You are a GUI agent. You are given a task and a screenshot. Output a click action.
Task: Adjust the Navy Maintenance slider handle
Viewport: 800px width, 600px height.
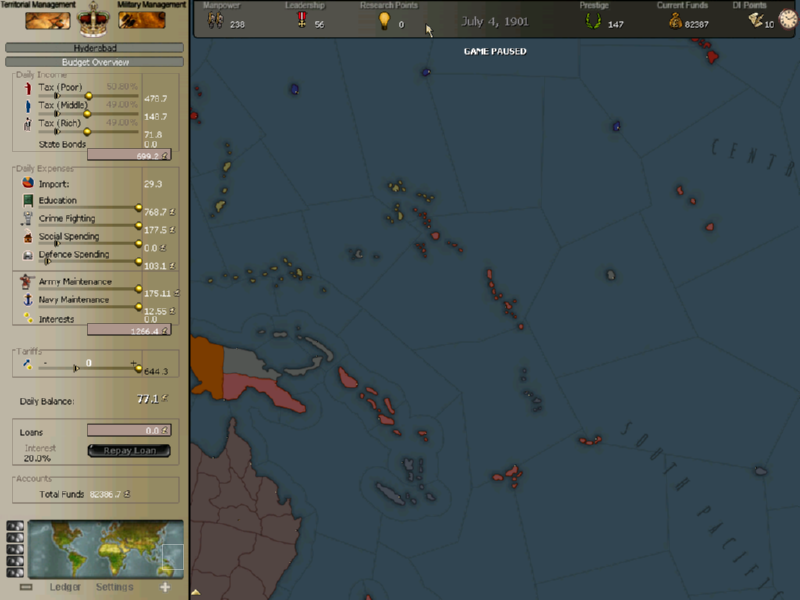coord(138,307)
